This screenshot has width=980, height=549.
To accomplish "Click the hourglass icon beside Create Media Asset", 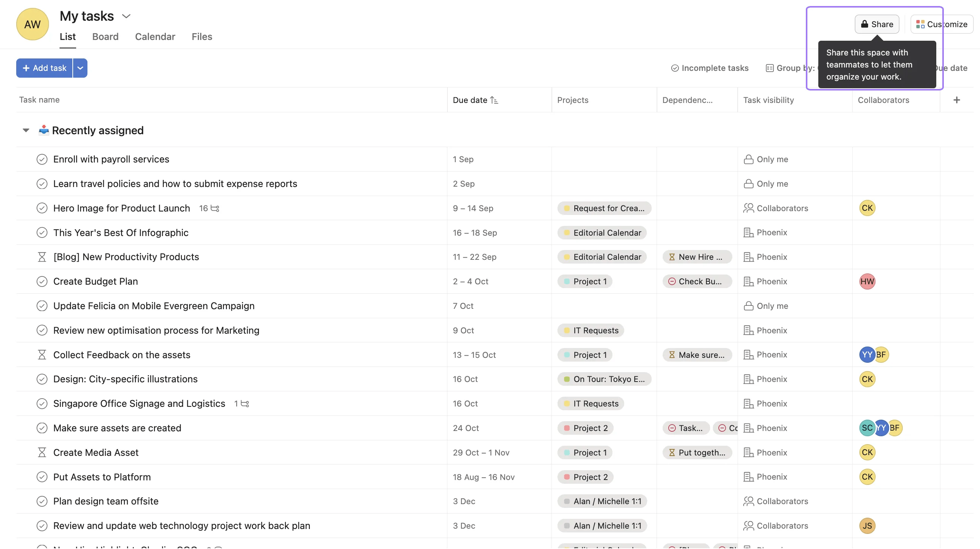I will pyautogui.click(x=42, y=452).
